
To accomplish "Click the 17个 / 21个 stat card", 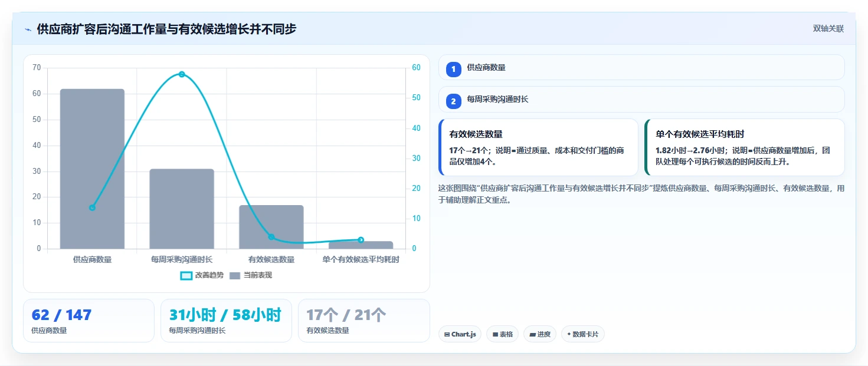I will [x=364, y=321].
